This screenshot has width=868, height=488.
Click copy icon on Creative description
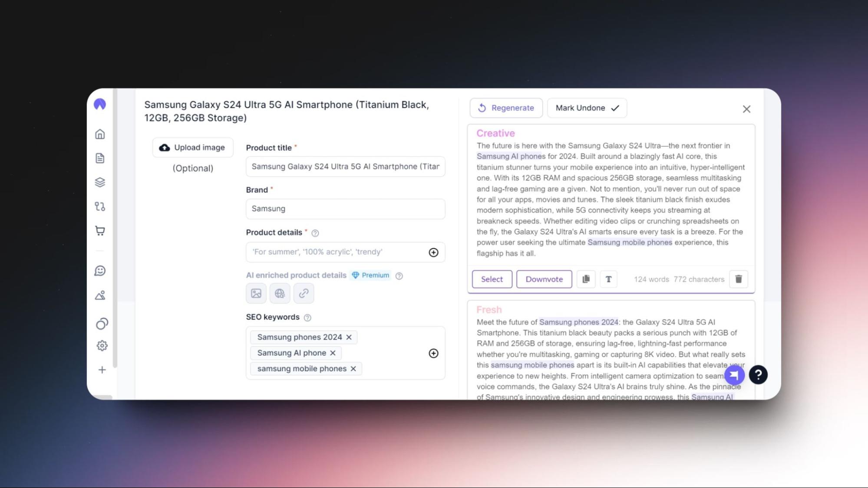(585, 279)
